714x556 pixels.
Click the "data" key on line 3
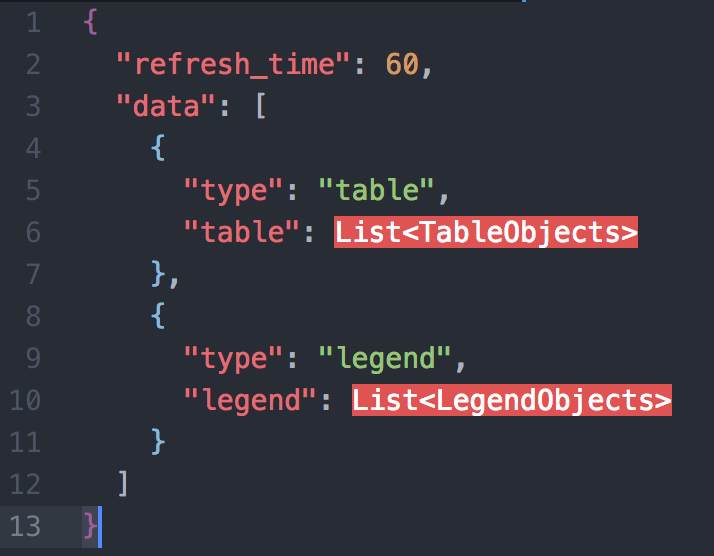(x=165, y=106)
